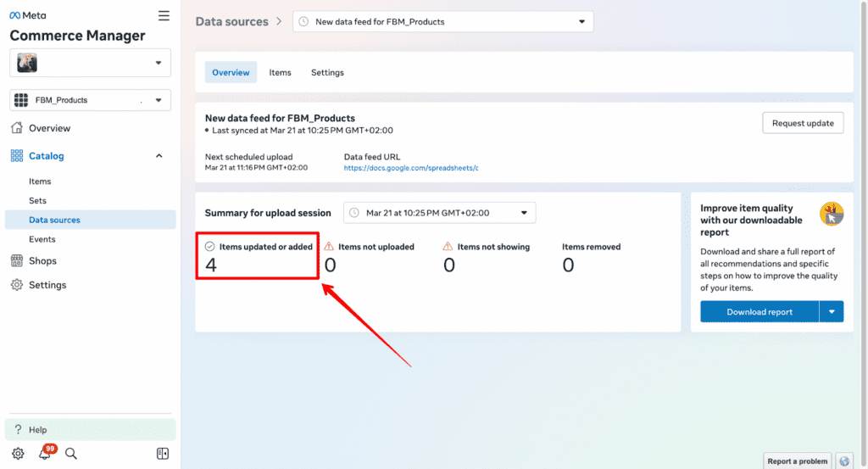Click the globe icon near Report a problem
The width and height of the screenshot is (868, 469).
coord(844,461)
